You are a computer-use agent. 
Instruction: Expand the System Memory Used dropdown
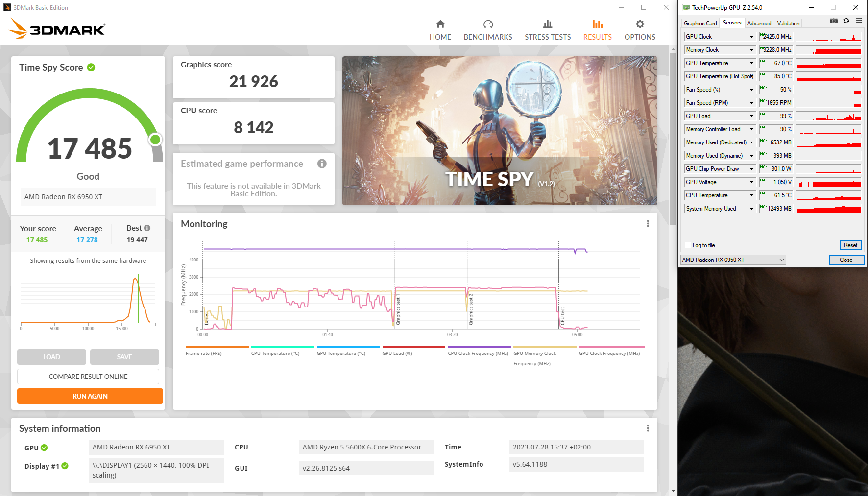[x=751, y=209]
